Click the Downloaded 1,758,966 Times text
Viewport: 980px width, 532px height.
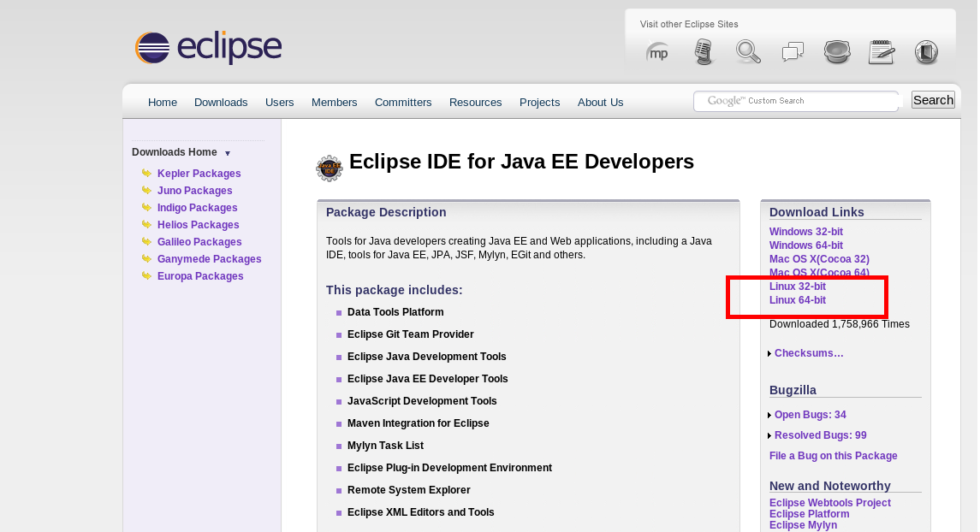point(840,324)
